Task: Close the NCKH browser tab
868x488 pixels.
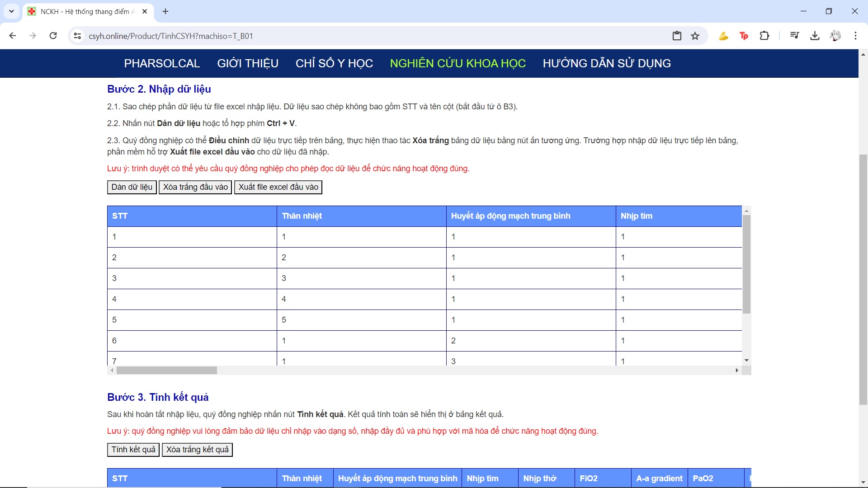Action: pos(145,11)
